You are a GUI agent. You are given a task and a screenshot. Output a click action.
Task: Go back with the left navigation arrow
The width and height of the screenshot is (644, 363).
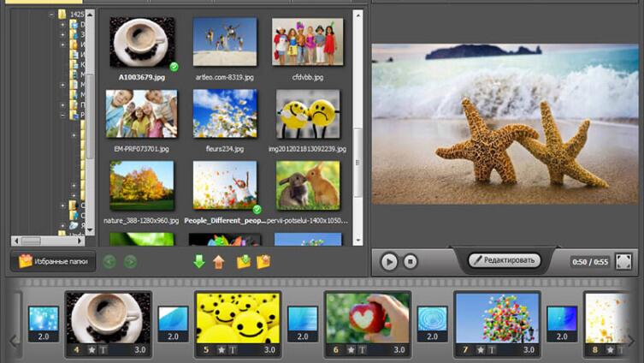(109, 262)
